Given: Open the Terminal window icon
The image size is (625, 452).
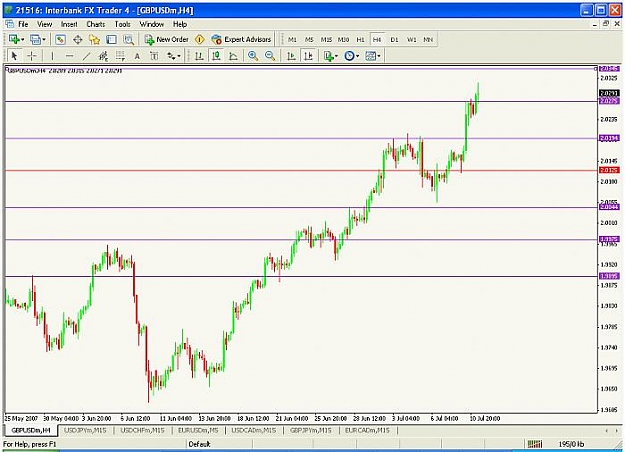Looking at the screenshot, I should click(112, 39).
